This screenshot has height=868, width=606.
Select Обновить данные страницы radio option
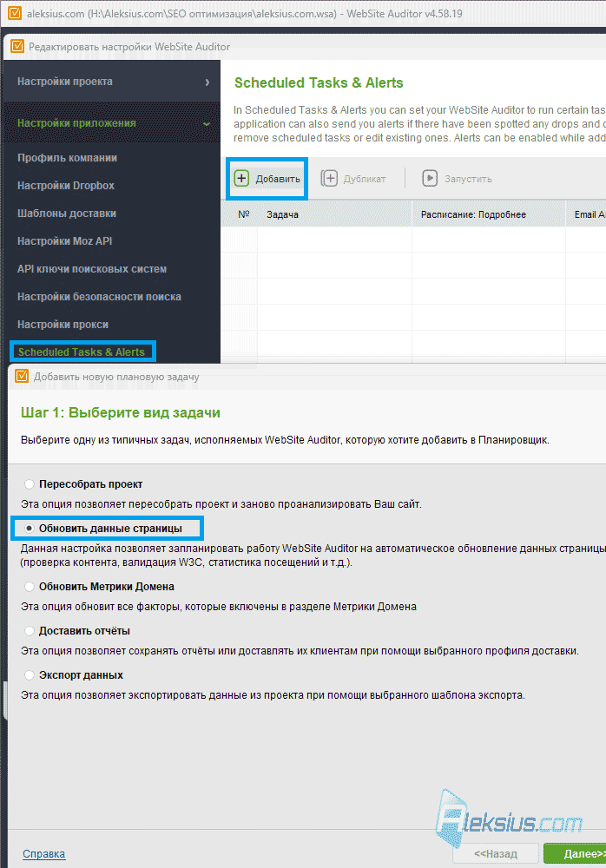pyautogui.click(x=30, y=529)
